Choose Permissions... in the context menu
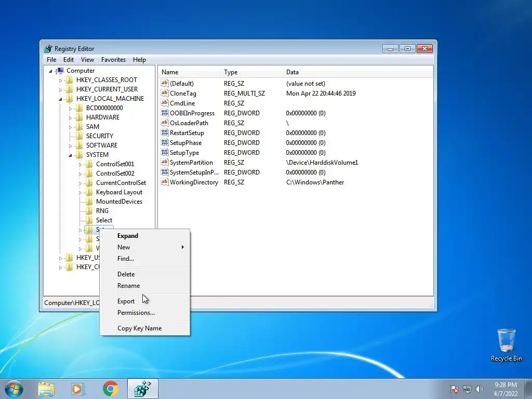 [145, 312]
